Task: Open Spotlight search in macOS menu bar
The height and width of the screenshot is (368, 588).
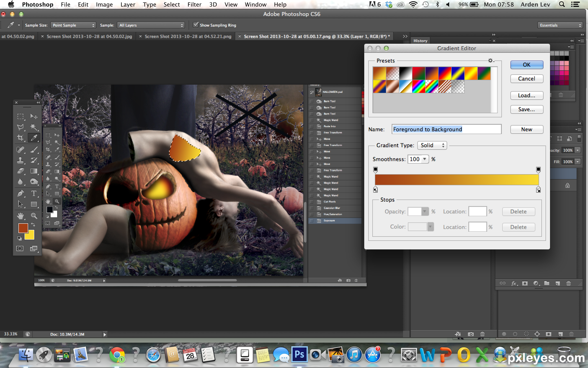Action: click(562, 4)
